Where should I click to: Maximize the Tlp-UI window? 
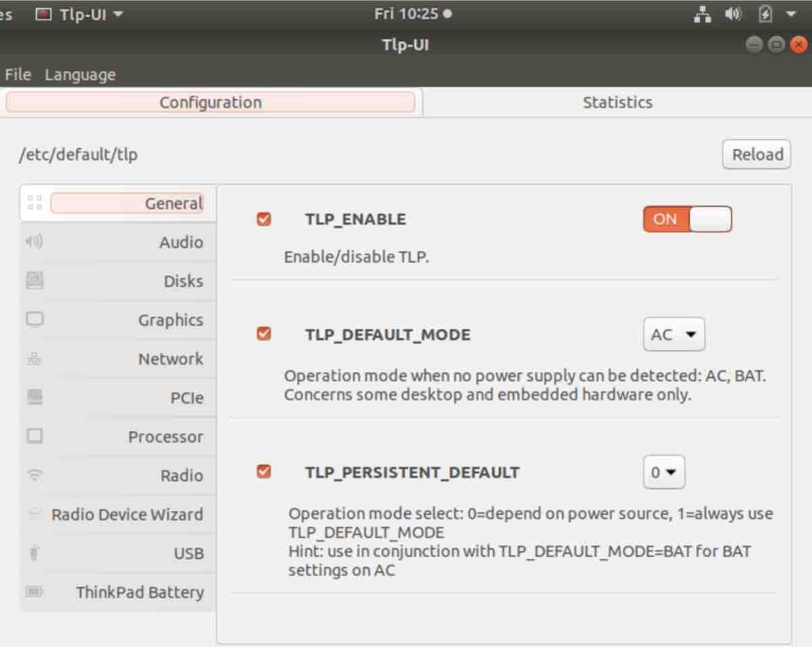coord(776,45)
